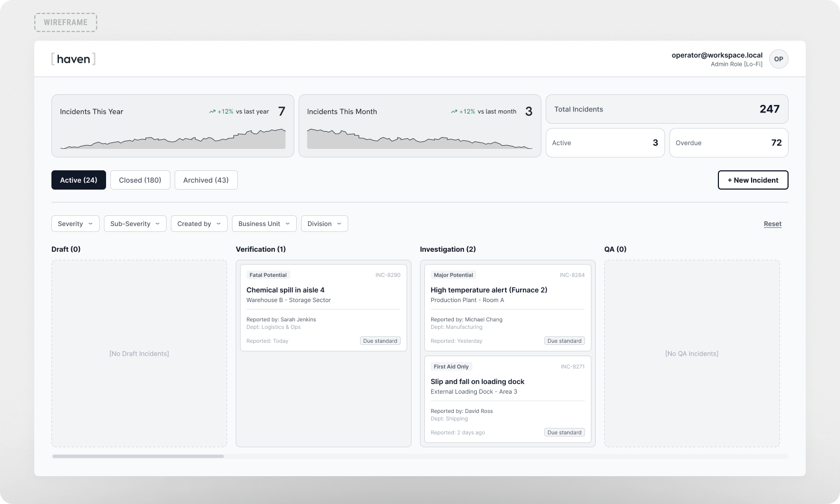Open High temperature alert (Furnace 2) incident

508,307
